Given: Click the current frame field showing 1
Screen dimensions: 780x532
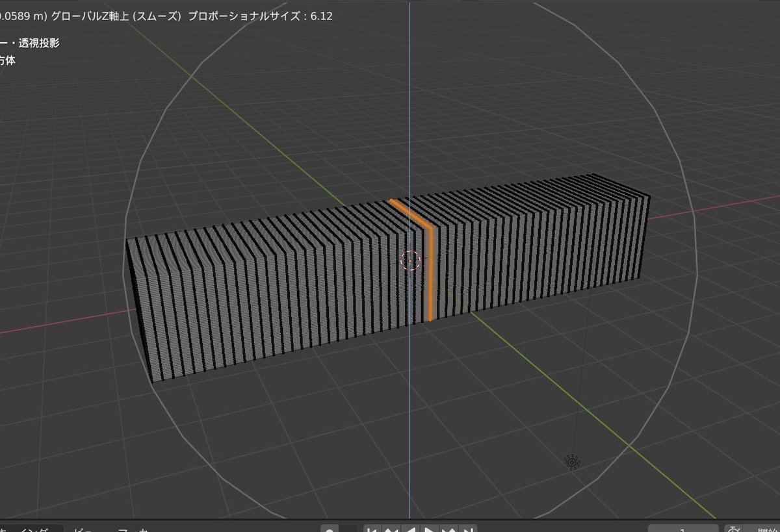Looking at the screenshot, I should click(x=682, y=529).
